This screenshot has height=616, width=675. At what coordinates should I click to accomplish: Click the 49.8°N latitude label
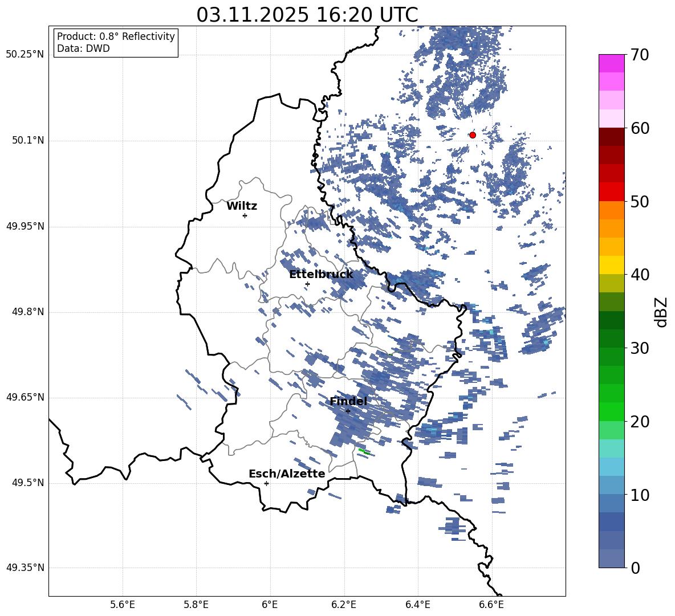pyautogui.click(x=29, y=312)
